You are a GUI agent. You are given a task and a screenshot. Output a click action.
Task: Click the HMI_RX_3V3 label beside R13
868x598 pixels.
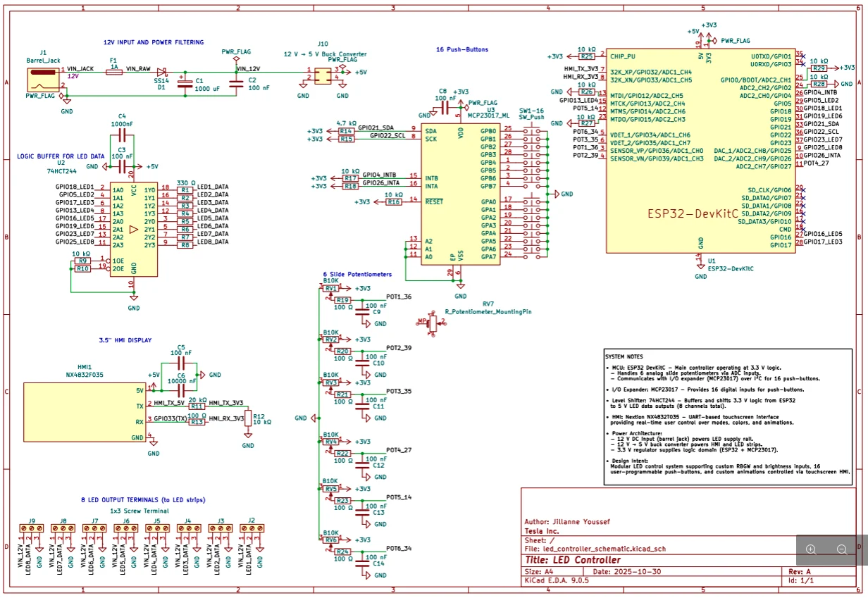pyautogui.click(x=226, y=418)
